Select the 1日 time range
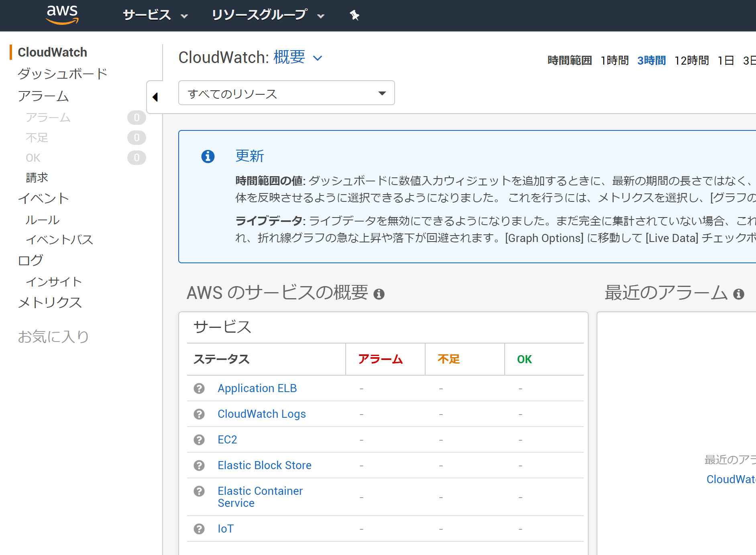Image resolution: width=756 pixels, height=555 pixels. (726, 61)
